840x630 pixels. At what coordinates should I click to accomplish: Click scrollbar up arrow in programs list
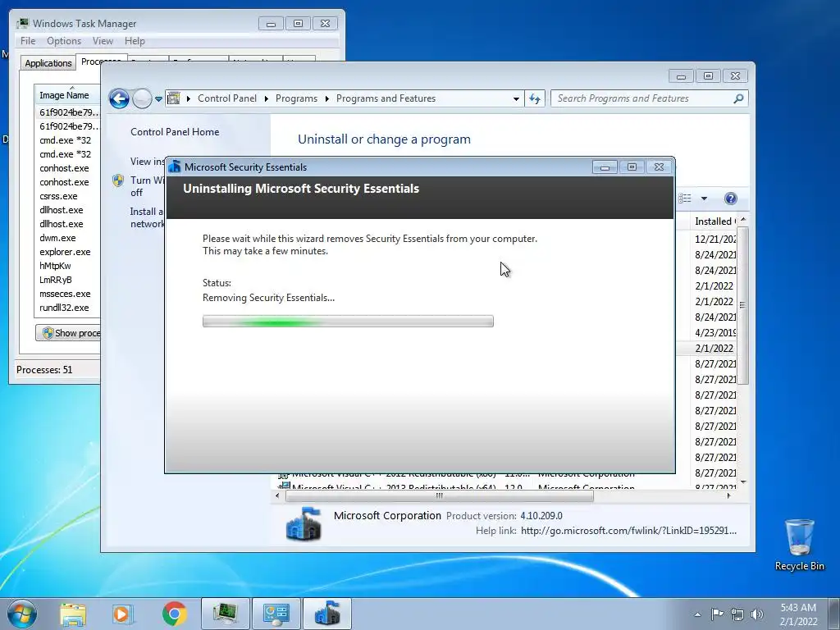[x=742, y=220]
